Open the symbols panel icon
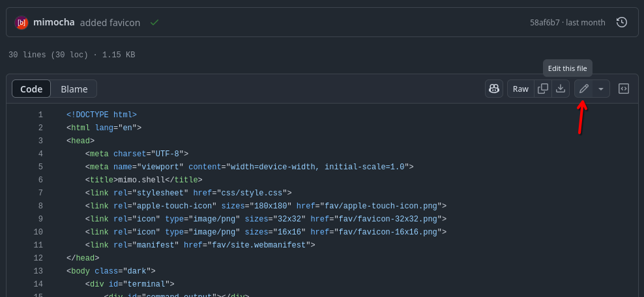Viewport: 644px width, 297px height. [623, 89]
